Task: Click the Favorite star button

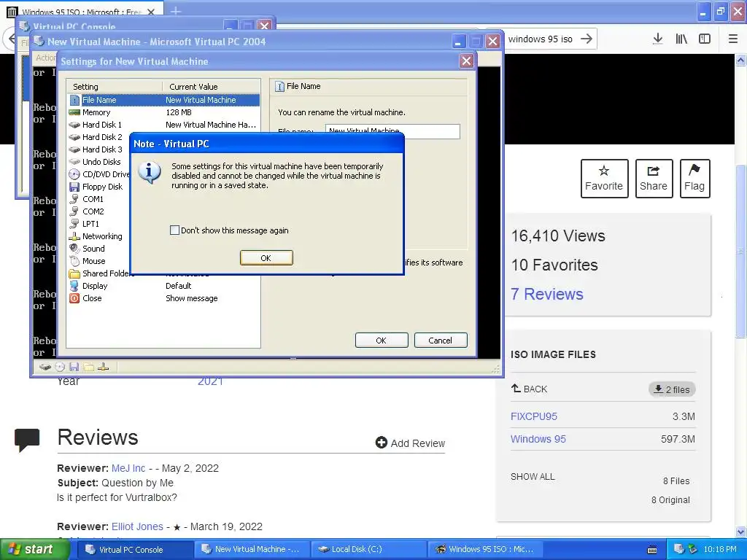Action: pyautogui.click(x=604, y=179)
